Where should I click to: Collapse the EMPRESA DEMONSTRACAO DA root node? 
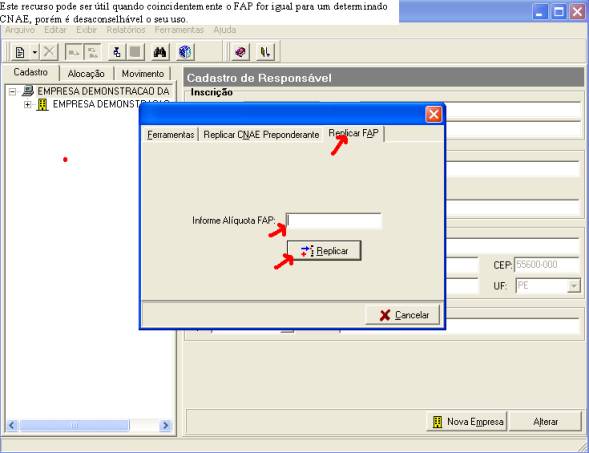point(12,91)
